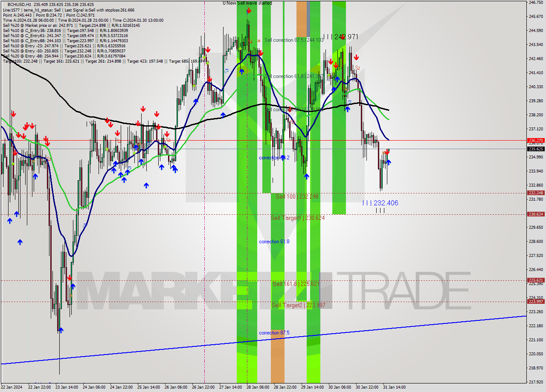
Task: Select the 'Sell 100 | 232.248' level label
Action: (297, 196)
